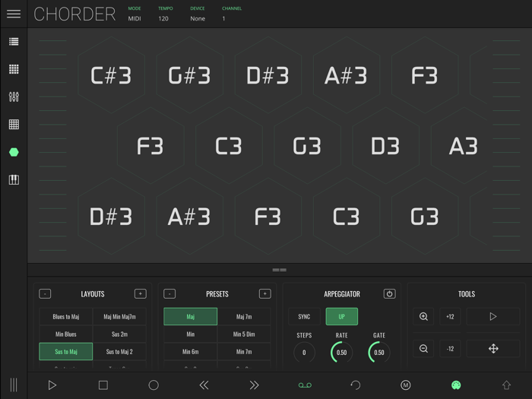Open the mixer sliders view
The height and width of the screenshot is (399, 532).
point(14,97)
